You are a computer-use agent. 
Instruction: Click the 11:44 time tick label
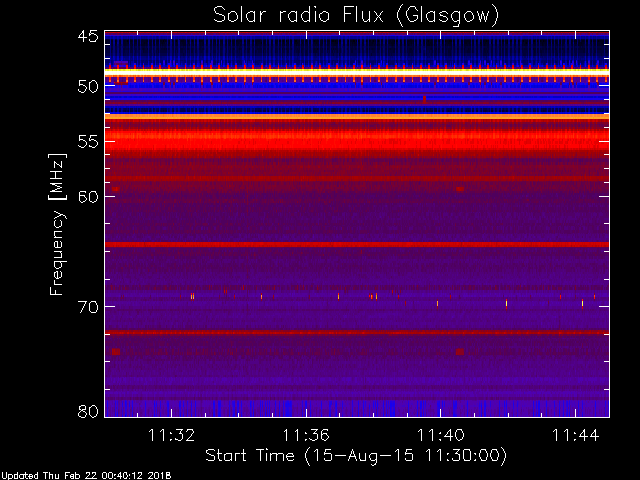(576, 435)
